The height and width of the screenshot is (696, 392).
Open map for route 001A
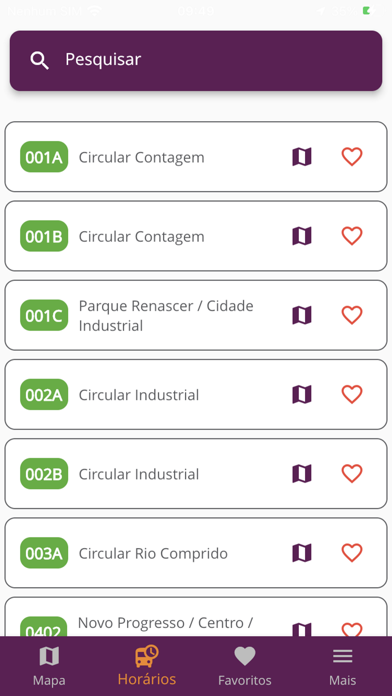(x=302, y=157)
